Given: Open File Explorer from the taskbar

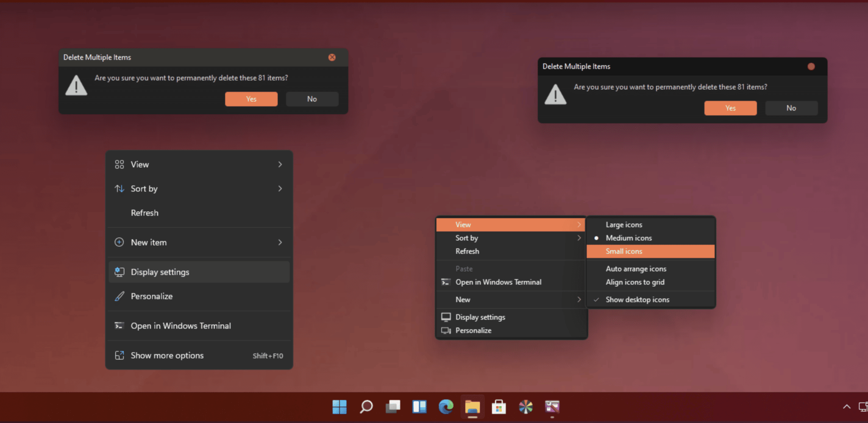Looking at the screenshot, I should click(x=472, y=406).
